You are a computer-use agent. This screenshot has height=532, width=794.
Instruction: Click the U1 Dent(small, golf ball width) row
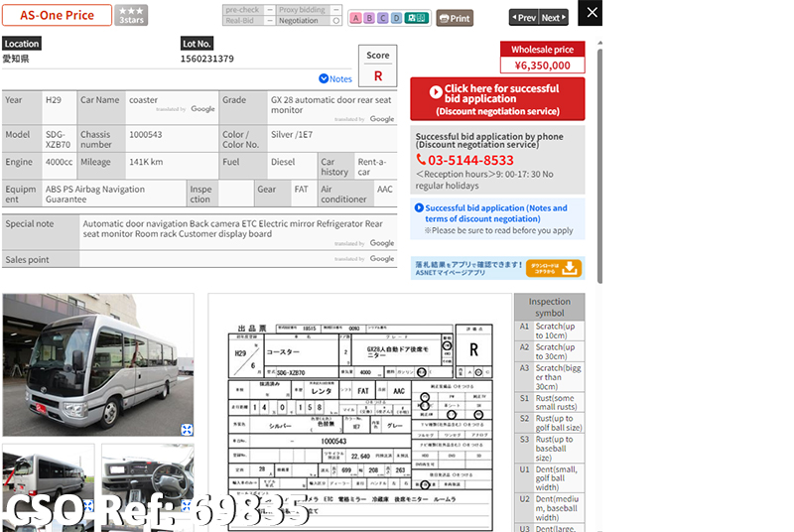point(550,478)
